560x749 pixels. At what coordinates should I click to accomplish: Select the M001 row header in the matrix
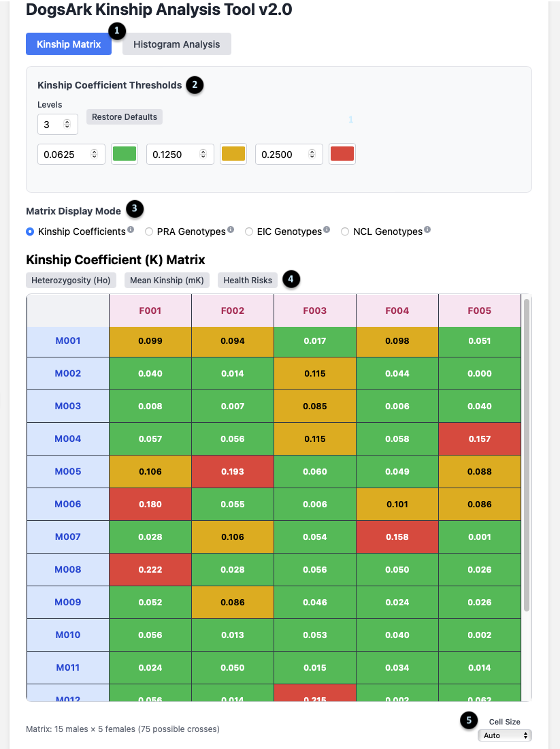(67, 340)
